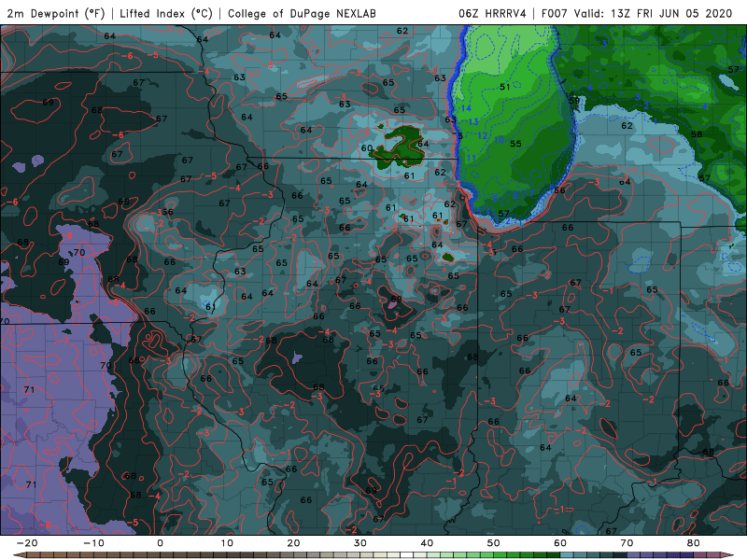Click the "50" color bar label
The image size is (747, 560).
(x=494, y=543)
